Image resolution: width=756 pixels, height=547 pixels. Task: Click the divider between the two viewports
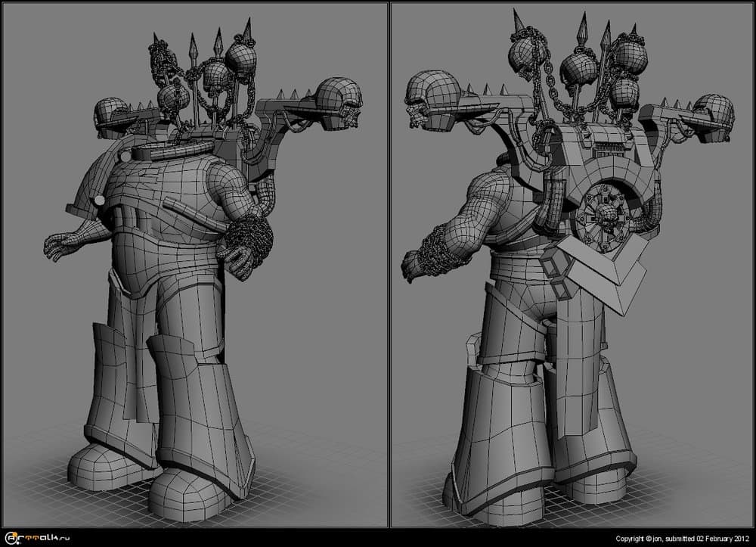click(389, 265)
